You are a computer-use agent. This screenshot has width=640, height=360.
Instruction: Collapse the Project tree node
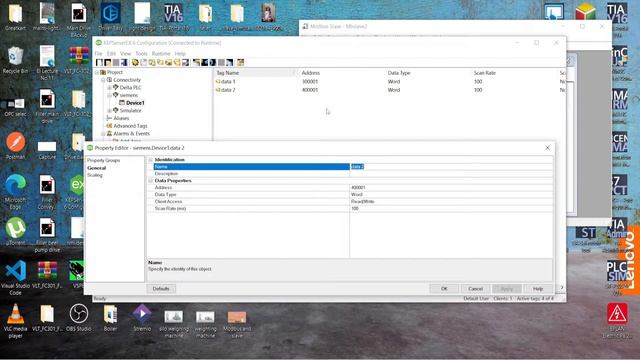tap(97, 72)
